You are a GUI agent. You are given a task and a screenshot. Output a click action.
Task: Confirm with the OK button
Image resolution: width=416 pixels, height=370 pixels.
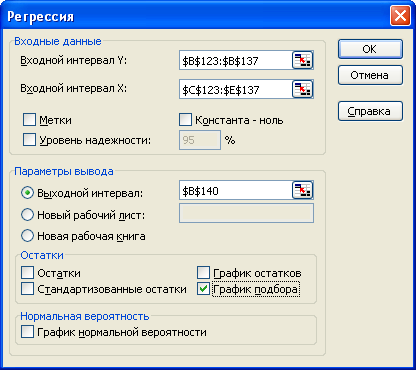click(x=370, y=49)
